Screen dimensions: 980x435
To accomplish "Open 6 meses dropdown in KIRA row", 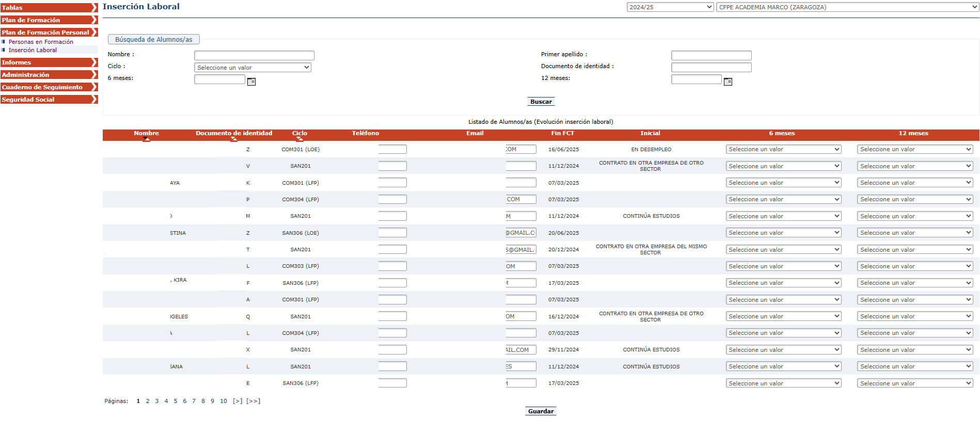I will (783, 283).
